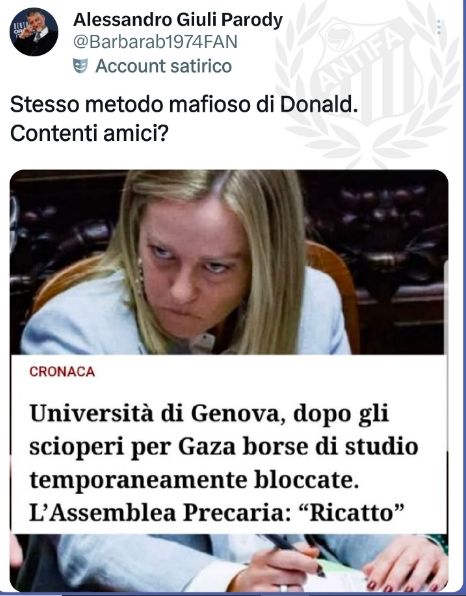Click the satirical account mask icon
The width and height of the screenshot is (466, 596).
tap(80, 66)
